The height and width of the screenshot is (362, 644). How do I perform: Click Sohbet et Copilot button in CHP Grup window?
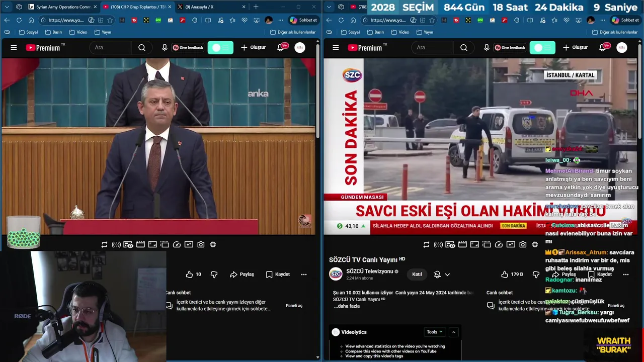click(303, 20)
